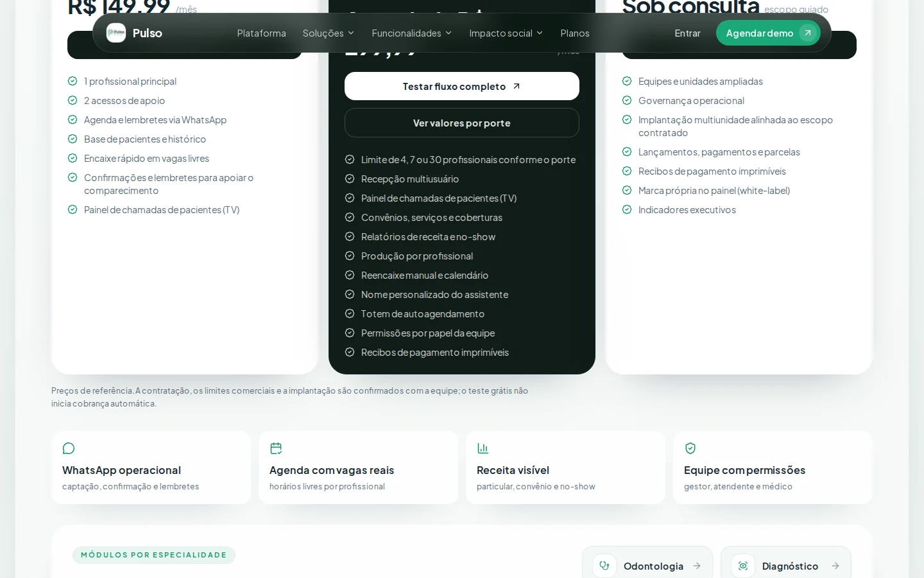Click the arrow icon in Agendar demo
Image resolution: width=924 pixels, height=578 pixels.
[808, 33]
